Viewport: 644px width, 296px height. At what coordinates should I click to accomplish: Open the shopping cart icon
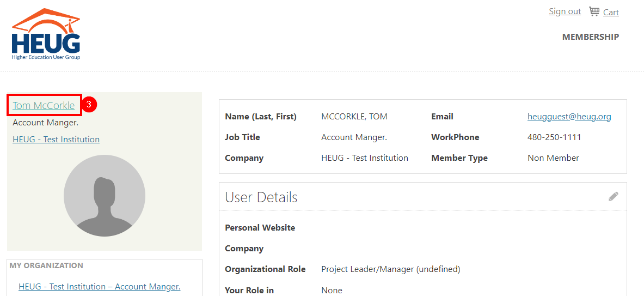click(x=594, y=11)
